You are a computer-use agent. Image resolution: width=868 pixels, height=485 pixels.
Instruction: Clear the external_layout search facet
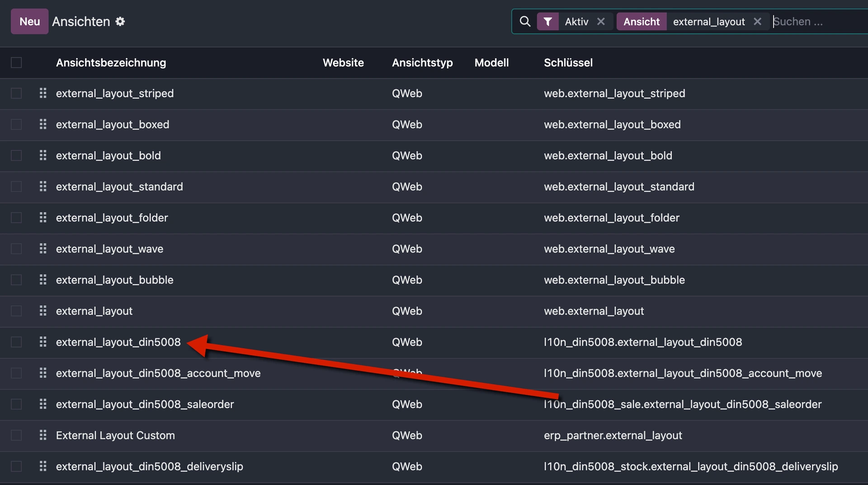(758, 21)
